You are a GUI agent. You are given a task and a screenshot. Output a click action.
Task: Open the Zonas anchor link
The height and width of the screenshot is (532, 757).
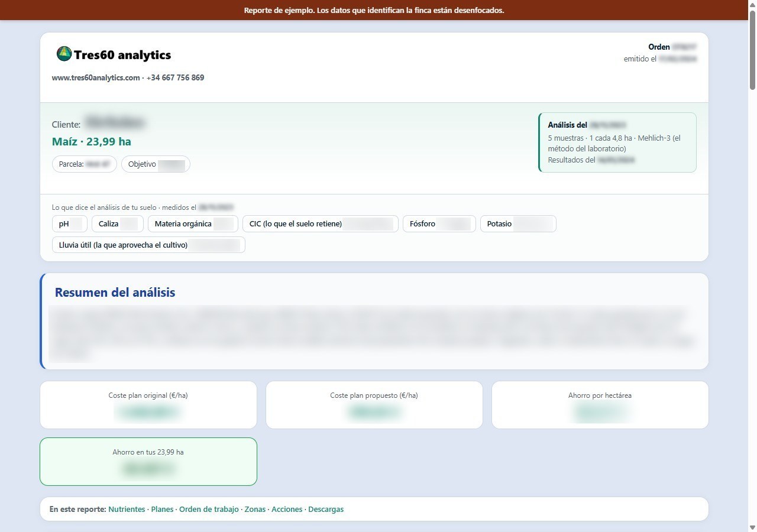click(x=255, y=509)
